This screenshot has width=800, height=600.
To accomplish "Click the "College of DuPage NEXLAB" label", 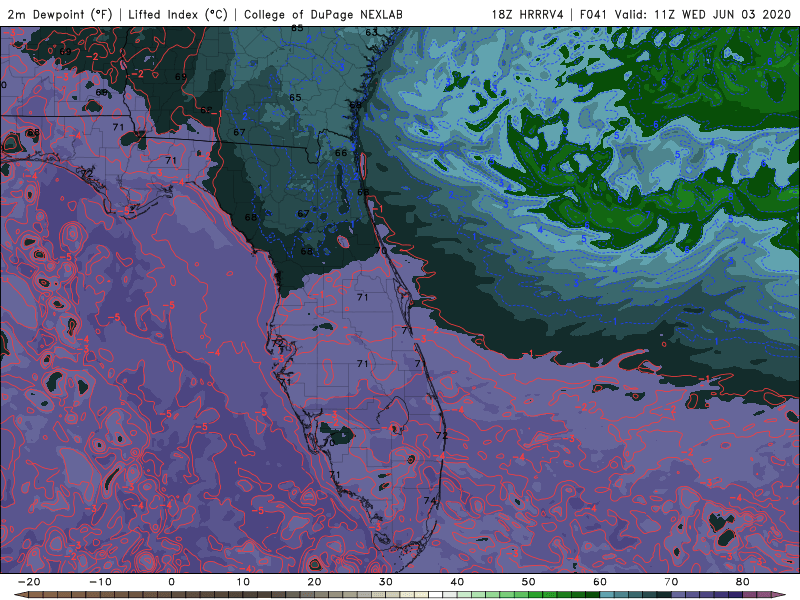I will pyautogui.click(x=323, y=14).
